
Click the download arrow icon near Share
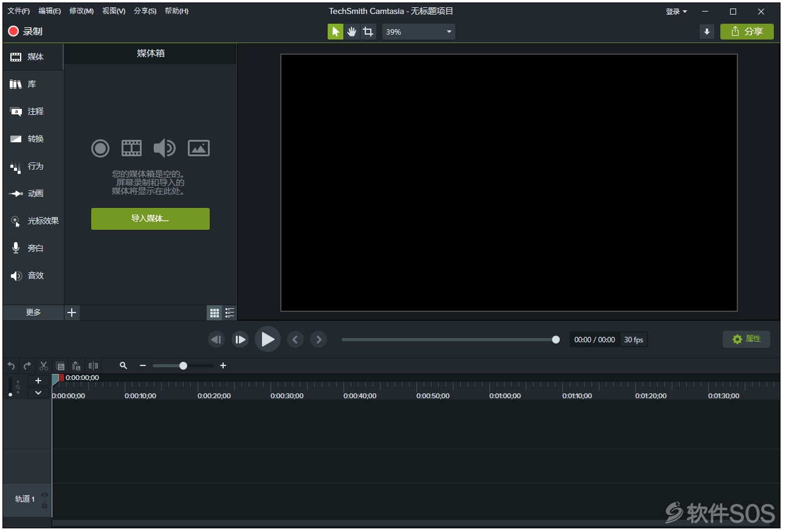tap(706, 32)
